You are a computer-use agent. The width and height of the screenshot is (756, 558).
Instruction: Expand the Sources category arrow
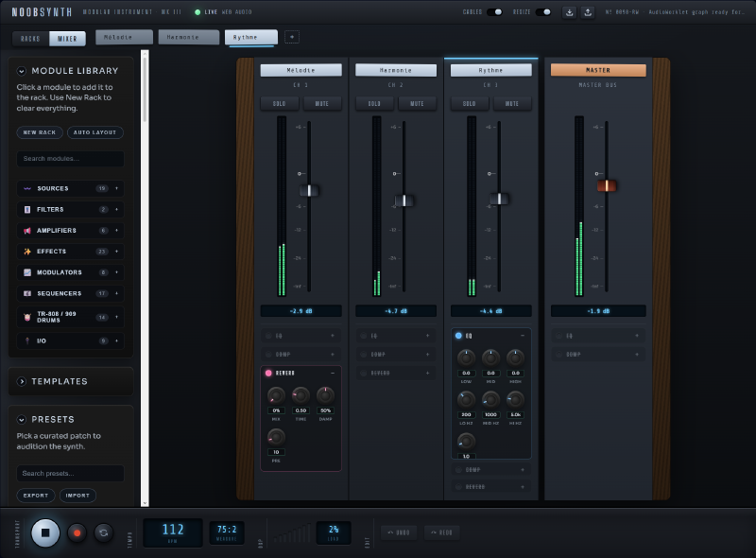click(116, 188)
